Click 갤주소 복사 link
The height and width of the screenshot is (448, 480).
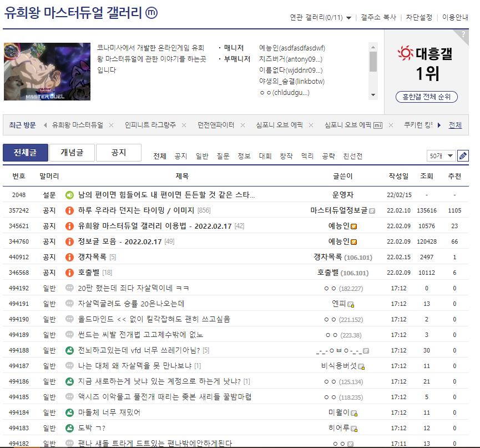(378, 17)
